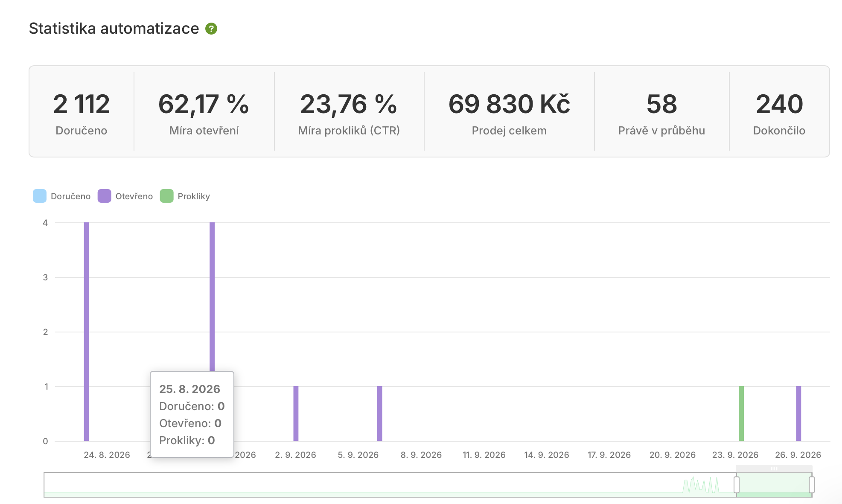This screenshot has width=842, height=504.
Task: Click the green selected range in navigator
Action: (774, 485)
